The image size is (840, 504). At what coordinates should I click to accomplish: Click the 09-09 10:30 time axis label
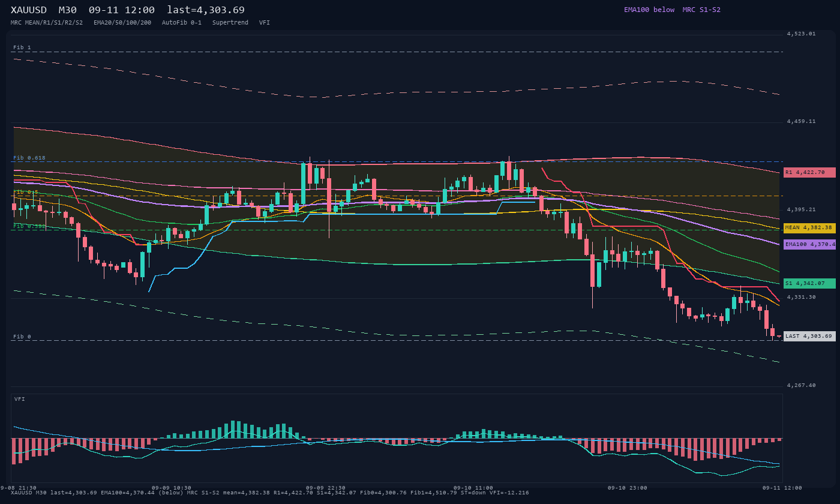point(172,488)
